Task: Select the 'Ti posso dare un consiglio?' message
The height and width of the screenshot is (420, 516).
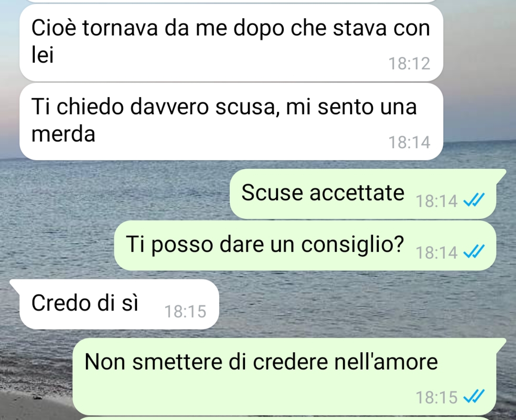Action: pyautogui.click(x=305, y=246)
